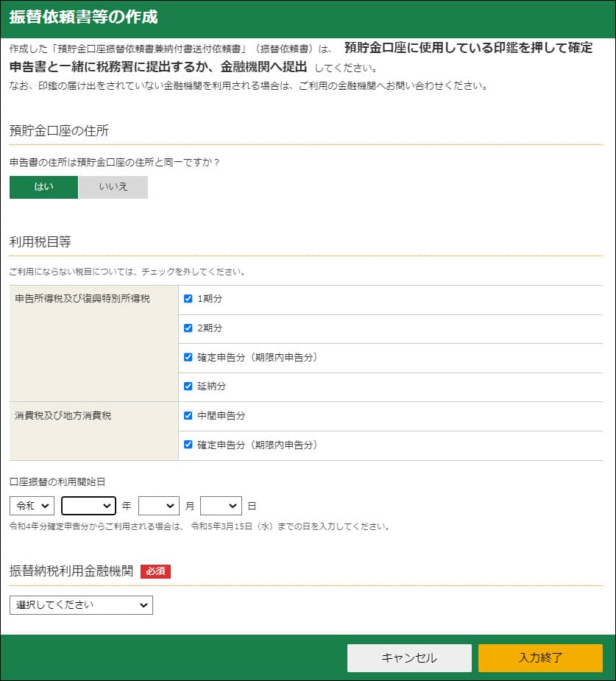
Task: Open the 令和 era dropdown
Action: [x=32, y=506]
